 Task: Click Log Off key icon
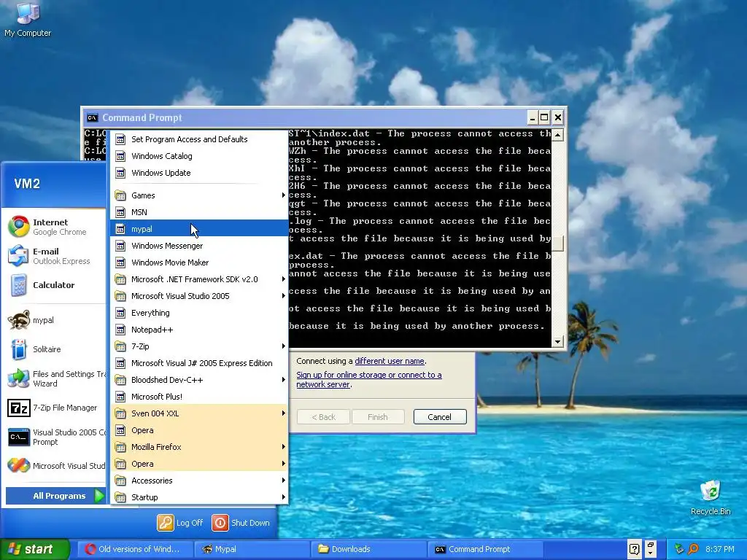tap(166, 522)
